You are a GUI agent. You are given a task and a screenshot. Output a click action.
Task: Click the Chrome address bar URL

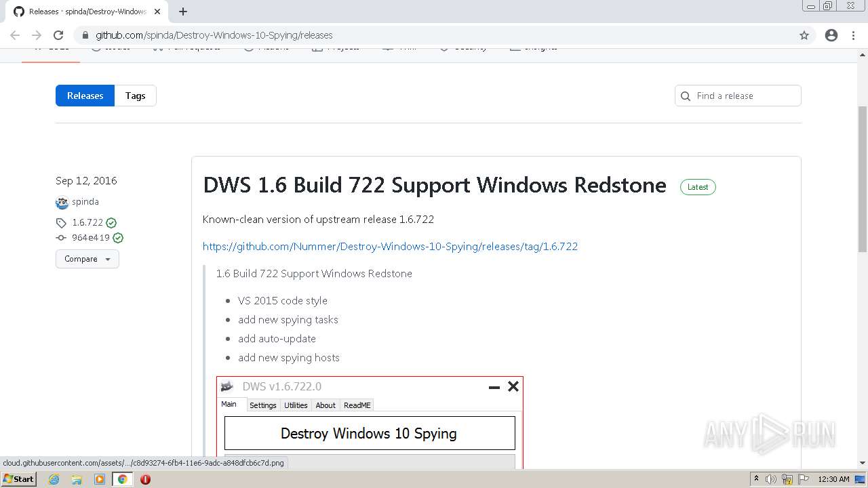(x=214, y=35)
